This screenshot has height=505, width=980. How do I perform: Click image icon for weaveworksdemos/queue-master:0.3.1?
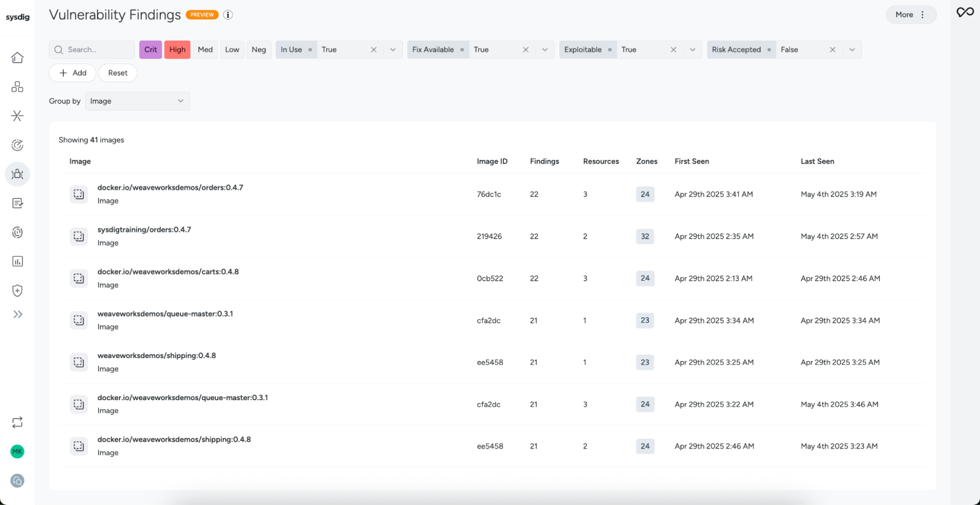79,320
